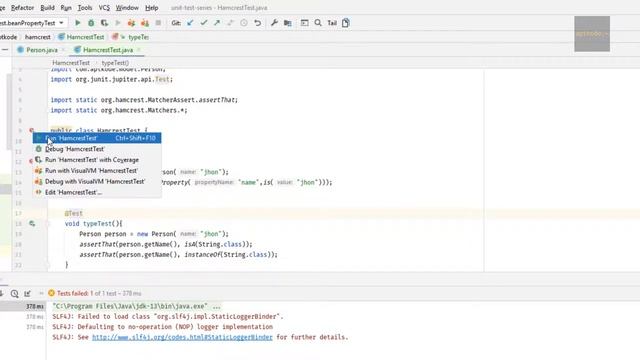
Task: Click import MatcherAssert.assertThat line
Action: click(x=144, y=100)
